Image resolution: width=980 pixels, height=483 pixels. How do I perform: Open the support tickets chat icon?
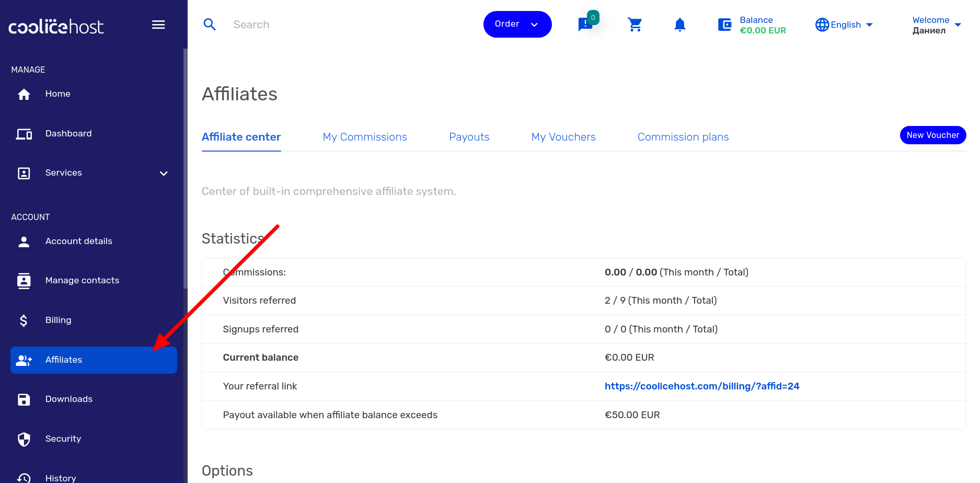tap(585, 25)
